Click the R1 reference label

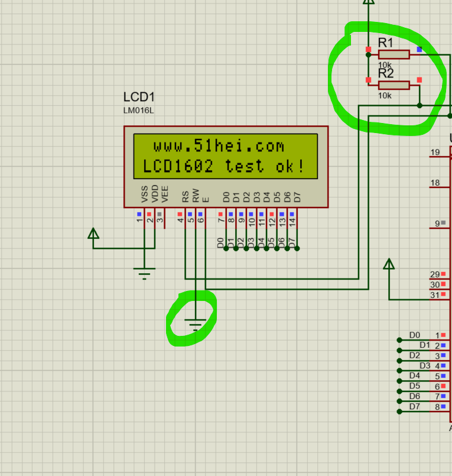pos(386,43)
